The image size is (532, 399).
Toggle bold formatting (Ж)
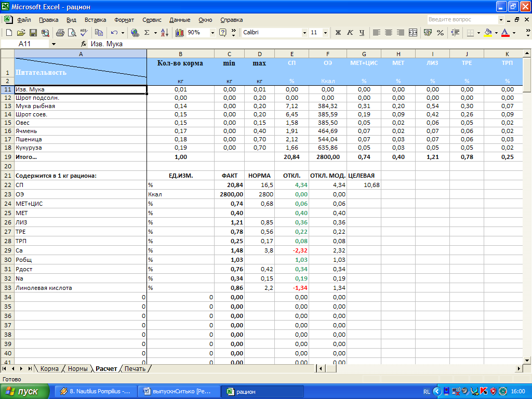pos(338,33)
